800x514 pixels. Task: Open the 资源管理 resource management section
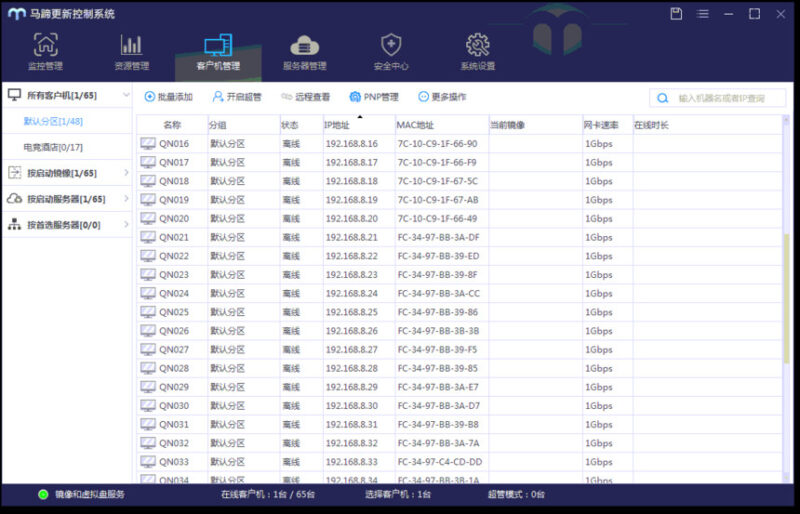131,52
